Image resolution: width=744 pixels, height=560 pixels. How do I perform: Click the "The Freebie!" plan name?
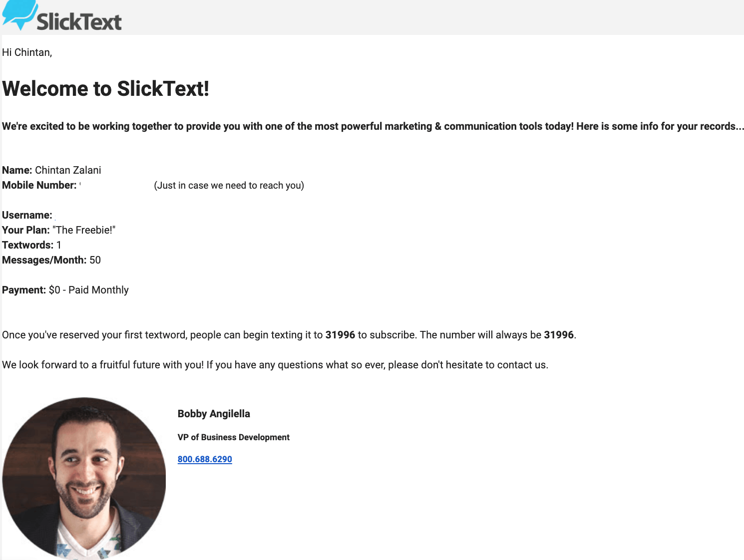(84, 230)
